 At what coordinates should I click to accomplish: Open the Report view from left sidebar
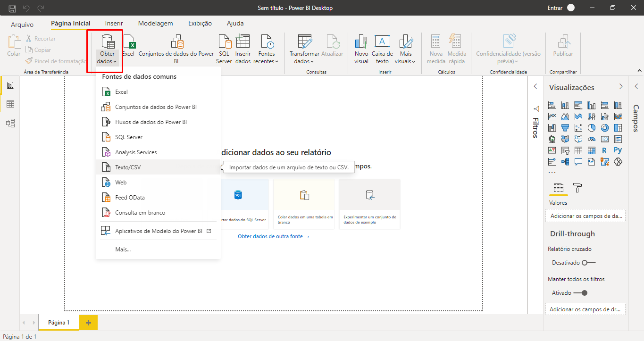pos(10,85)
